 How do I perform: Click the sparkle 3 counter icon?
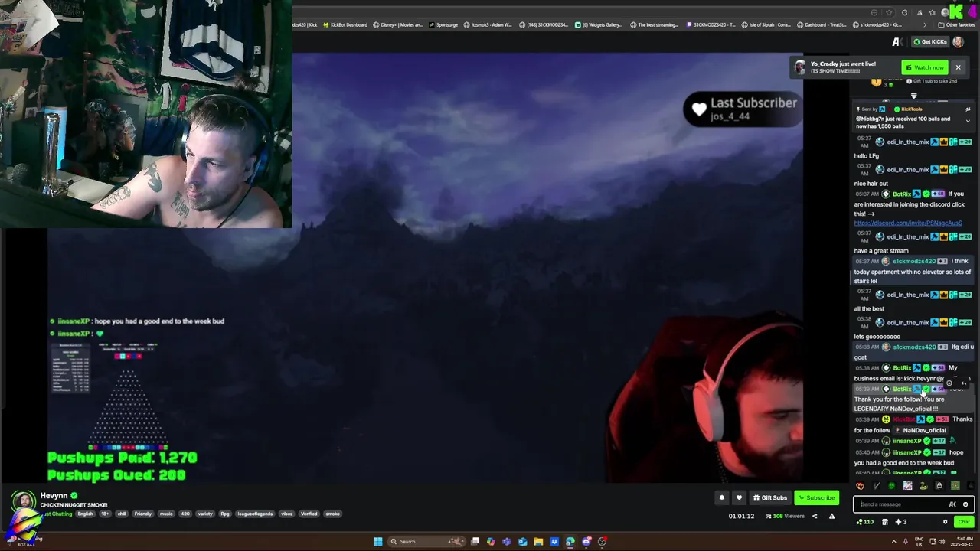(x=900, y=522)
